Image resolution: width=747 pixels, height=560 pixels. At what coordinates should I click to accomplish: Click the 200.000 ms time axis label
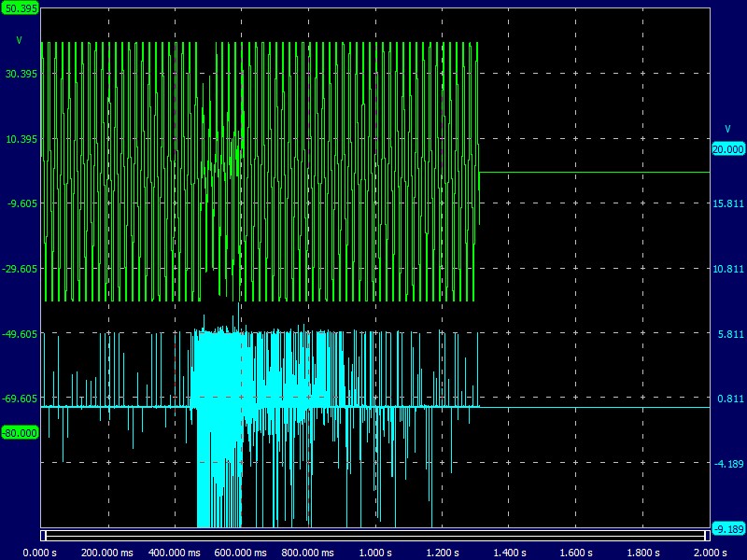pos(107,553)
